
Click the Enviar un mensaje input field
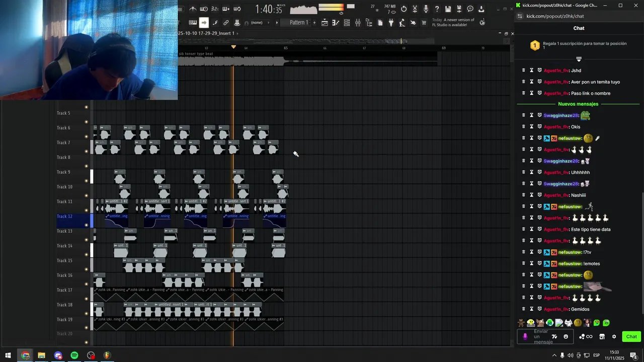[545, 337]
